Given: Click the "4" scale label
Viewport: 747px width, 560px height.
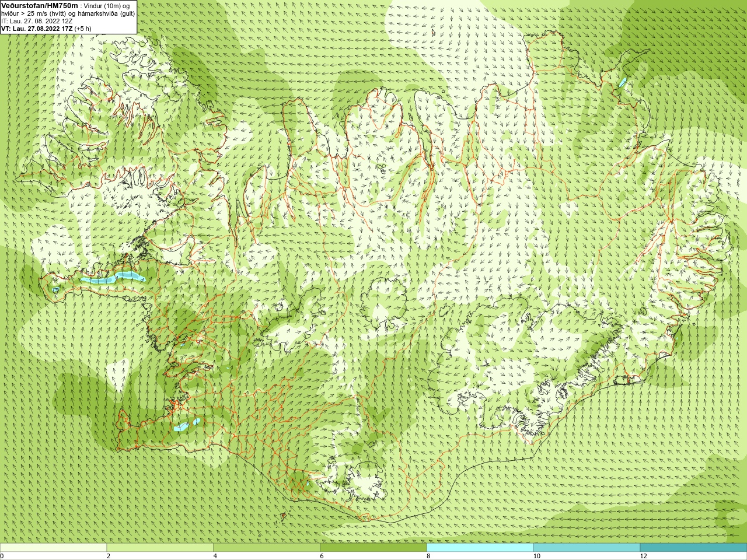Looking at the screenshot, I should (x=215, y=556).
